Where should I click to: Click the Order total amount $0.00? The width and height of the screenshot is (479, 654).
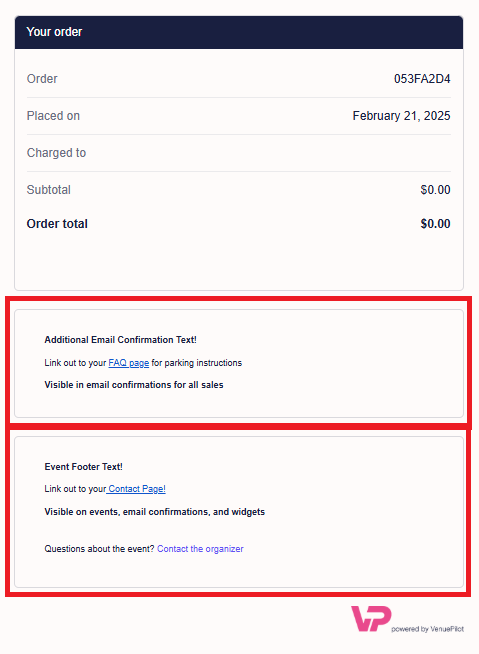[435, 224]
